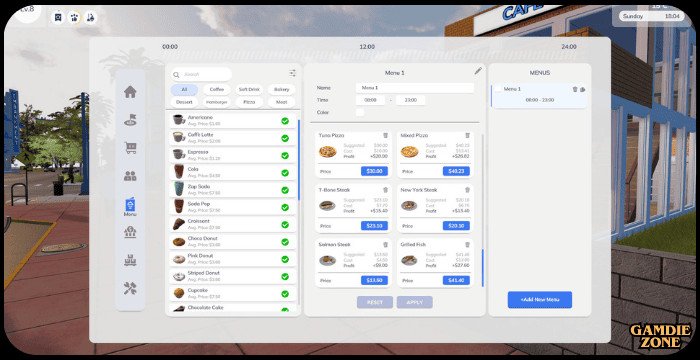Viewport: 700px width, 360px height.
Task: Click the Croissant item thumbnail
Action: pyautogui.click(x=179, y=224)
